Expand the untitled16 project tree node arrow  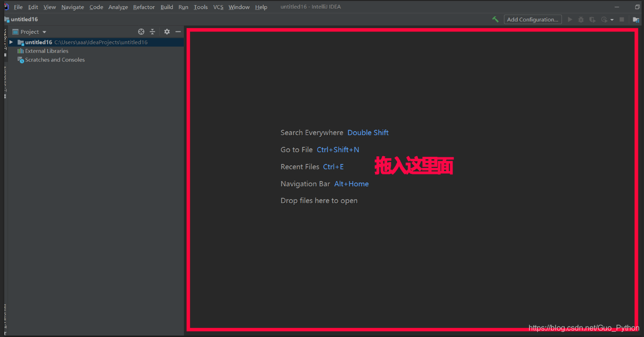pyautogui.click(x=11, y=42)
